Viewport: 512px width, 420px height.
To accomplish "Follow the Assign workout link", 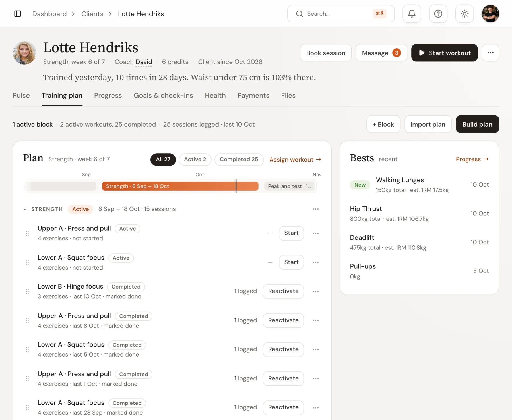I will 295,160.
